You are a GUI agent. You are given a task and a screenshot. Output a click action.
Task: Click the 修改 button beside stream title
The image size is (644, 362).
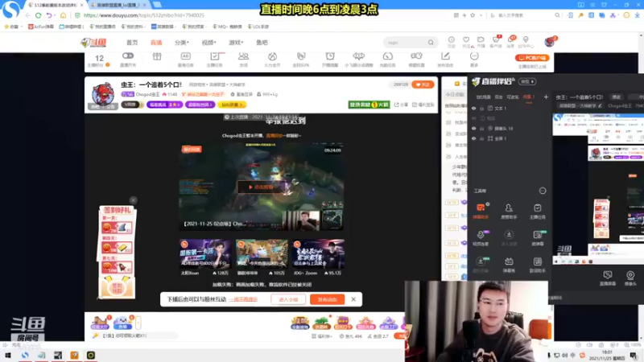pyautogui.click(x=617, y=97)
